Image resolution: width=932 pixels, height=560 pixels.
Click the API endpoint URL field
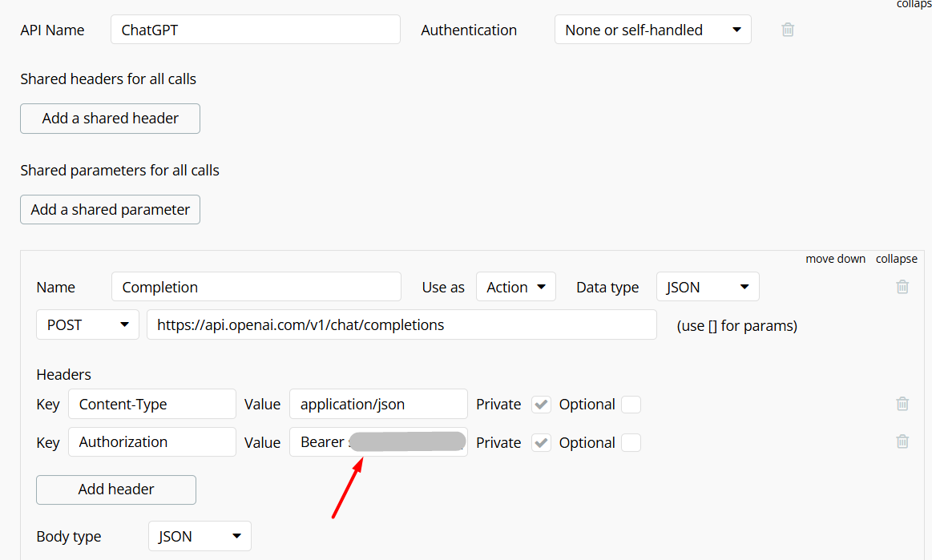coord(401,325)
